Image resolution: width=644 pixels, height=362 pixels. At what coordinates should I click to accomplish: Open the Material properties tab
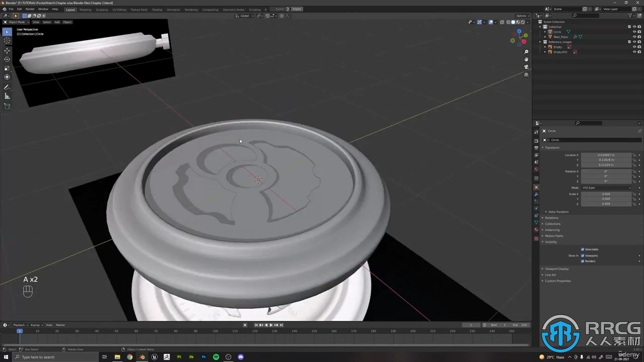click(x=536, y=230)
